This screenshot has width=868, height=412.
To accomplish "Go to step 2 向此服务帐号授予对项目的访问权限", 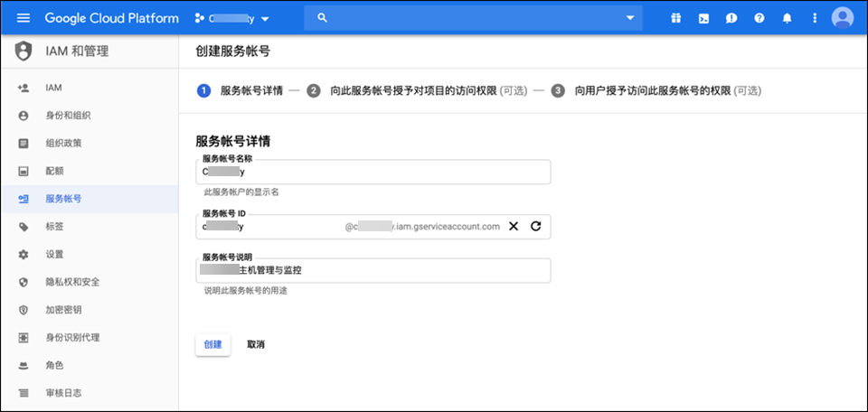I will [x=418, y=90].
